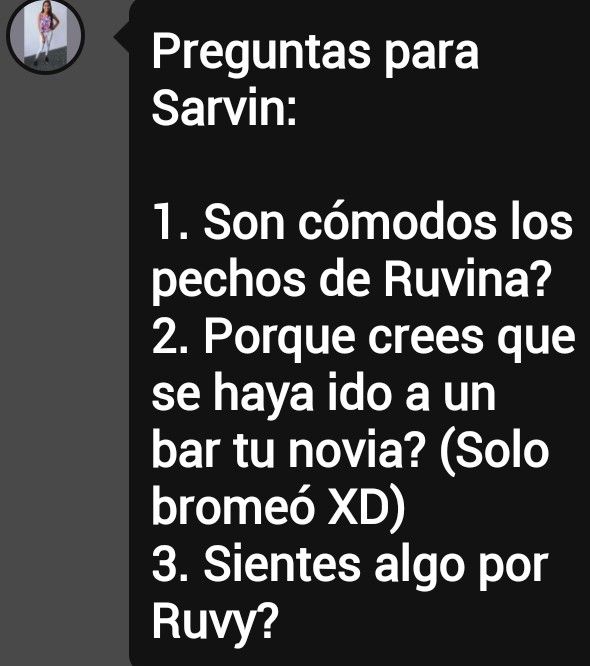
Task: Click the chat bubble's pointed tail
Action: coord(122,37)
